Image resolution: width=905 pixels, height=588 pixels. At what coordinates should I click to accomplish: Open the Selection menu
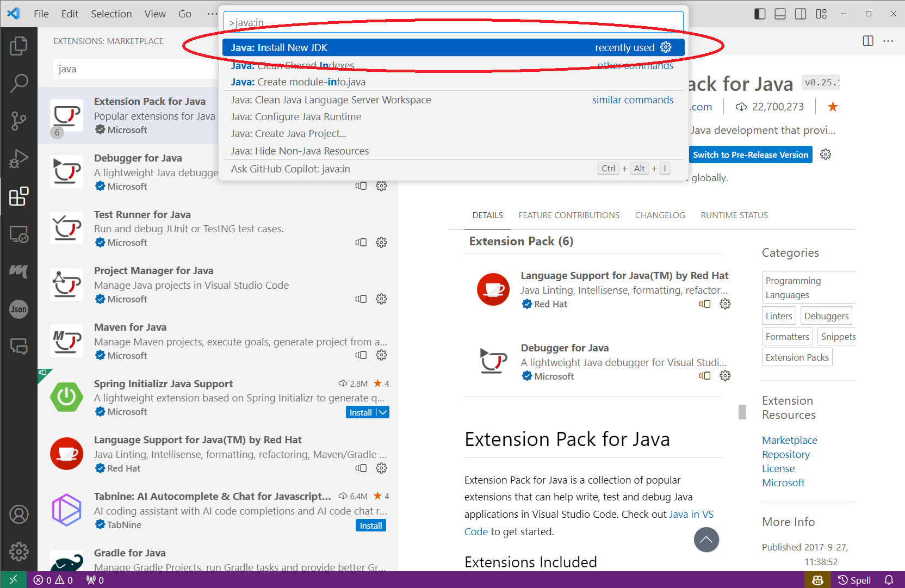tap(111, 14)
